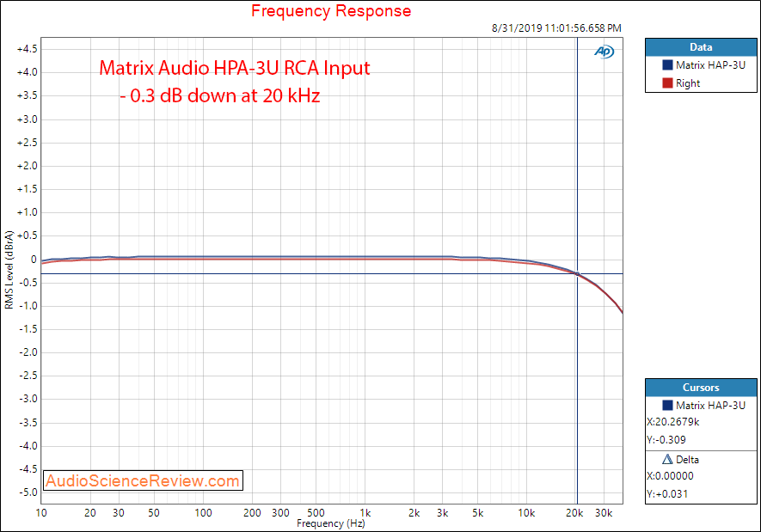Select the blue Matrix HAP-3U swatch in Data legend
Viewport: 761px width, 532px height.
667,65
